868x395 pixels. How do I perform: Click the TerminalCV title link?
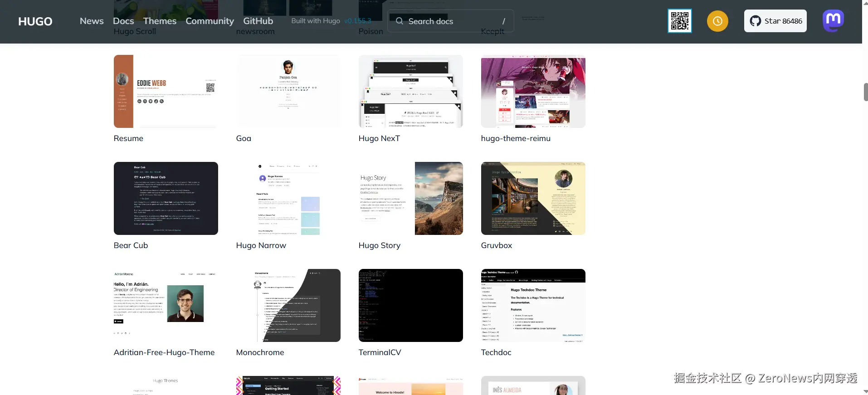click(x=380, y=352)
